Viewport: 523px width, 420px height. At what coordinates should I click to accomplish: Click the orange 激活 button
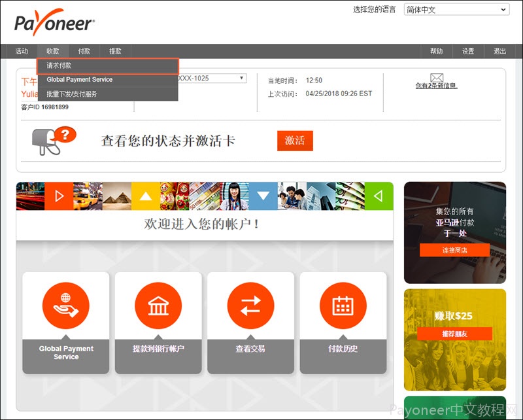point(295,141)
